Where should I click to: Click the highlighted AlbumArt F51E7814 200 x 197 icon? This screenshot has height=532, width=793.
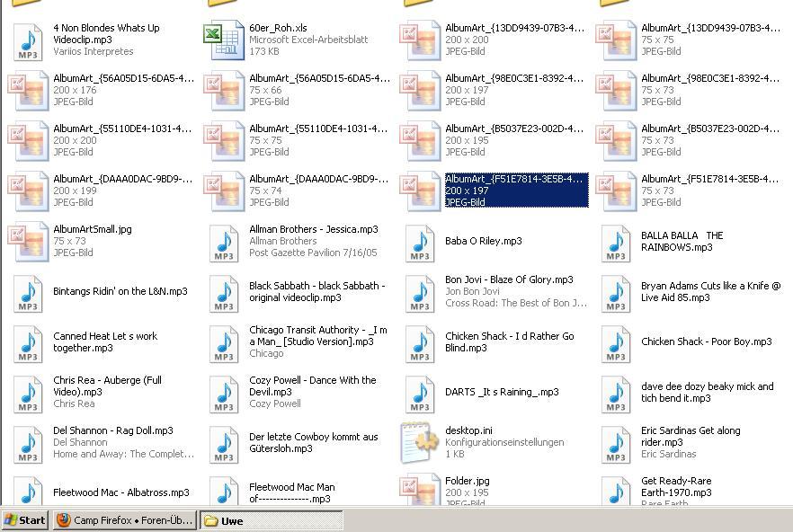(x=420, y=191)
